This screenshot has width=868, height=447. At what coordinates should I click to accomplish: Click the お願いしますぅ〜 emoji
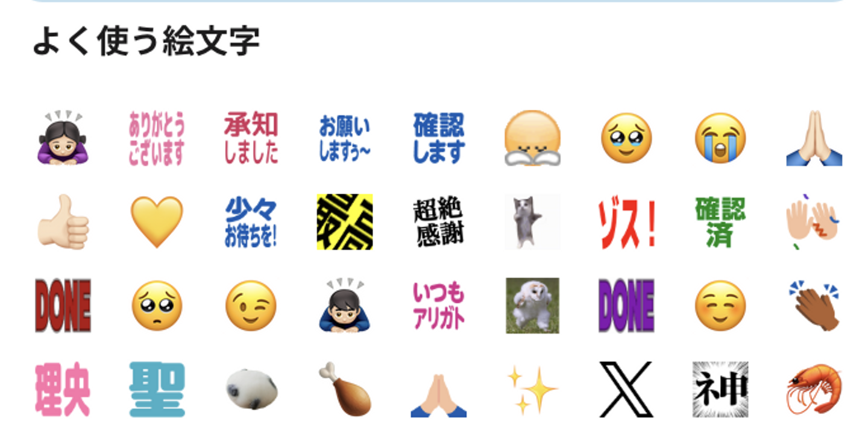(345, 139)
